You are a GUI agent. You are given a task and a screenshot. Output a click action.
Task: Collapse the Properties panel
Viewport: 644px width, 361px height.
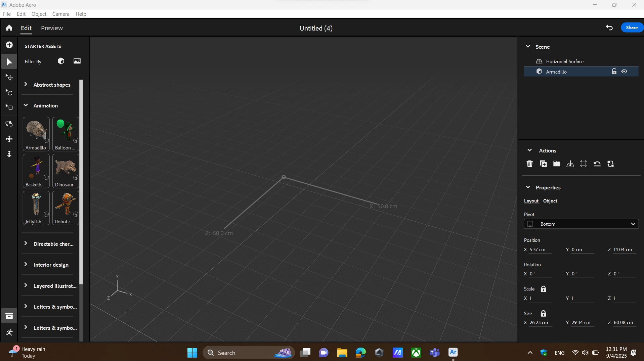[x=528, y=187]
